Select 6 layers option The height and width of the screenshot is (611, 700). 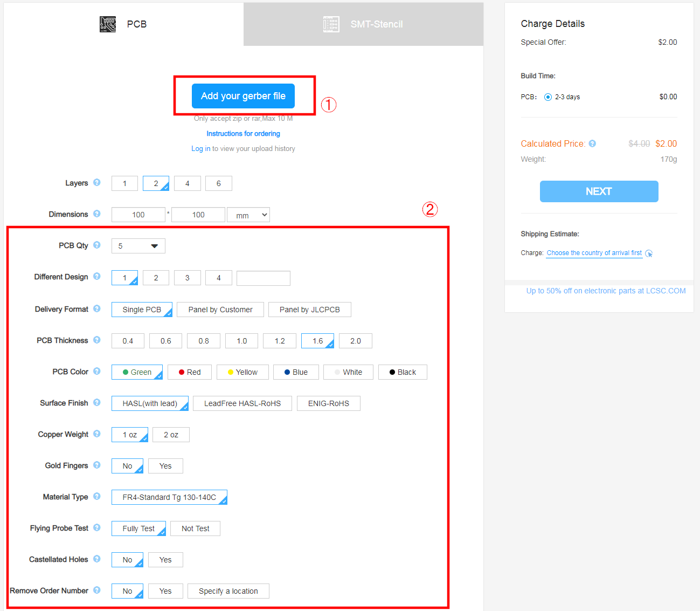point(219,183)
